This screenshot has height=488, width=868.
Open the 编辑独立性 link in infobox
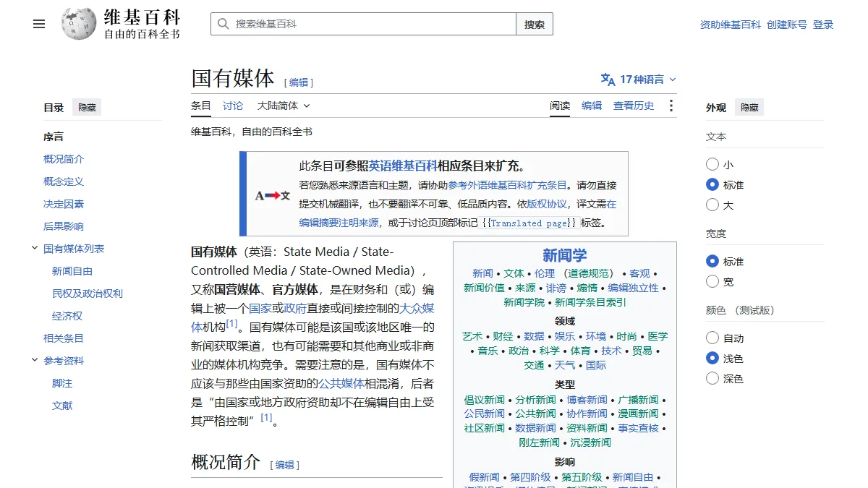click(x=634, y=288)
